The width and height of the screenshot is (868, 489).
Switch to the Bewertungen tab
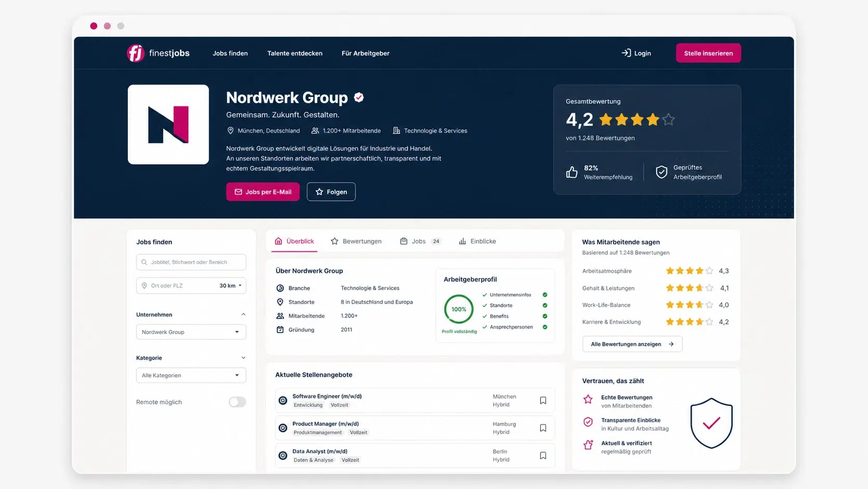coord(356,241)
